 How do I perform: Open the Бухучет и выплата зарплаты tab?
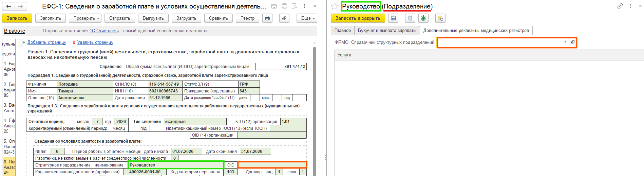[x=387, y=30]
